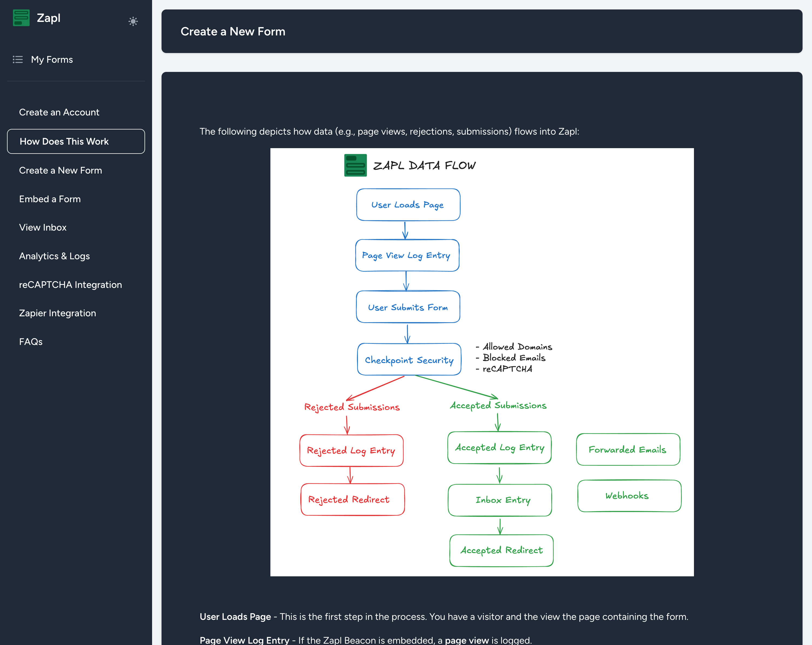Image resolution: width=812 pixels, height=645 pixels.
Task: Click the Rejected Redirect box
Action: point(353,500)
